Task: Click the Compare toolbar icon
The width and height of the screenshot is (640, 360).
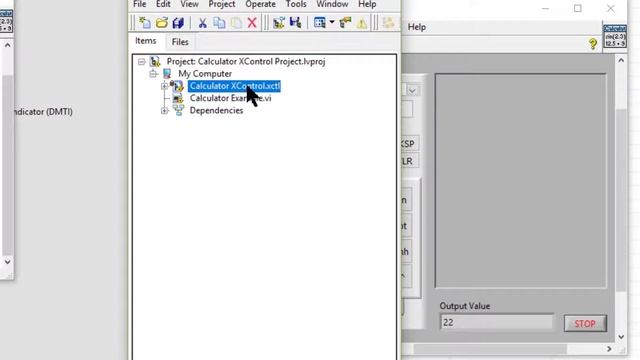Action: [x=279, y=23]
